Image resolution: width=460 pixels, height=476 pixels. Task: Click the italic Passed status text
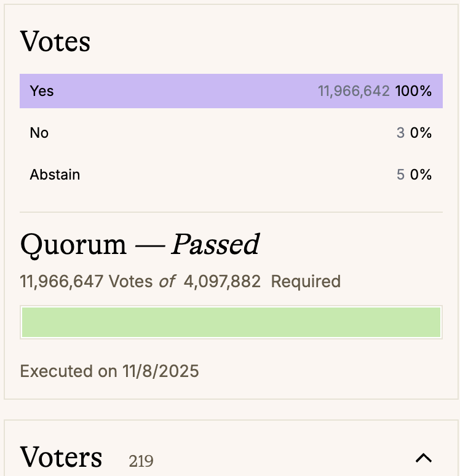click(215, 245)
